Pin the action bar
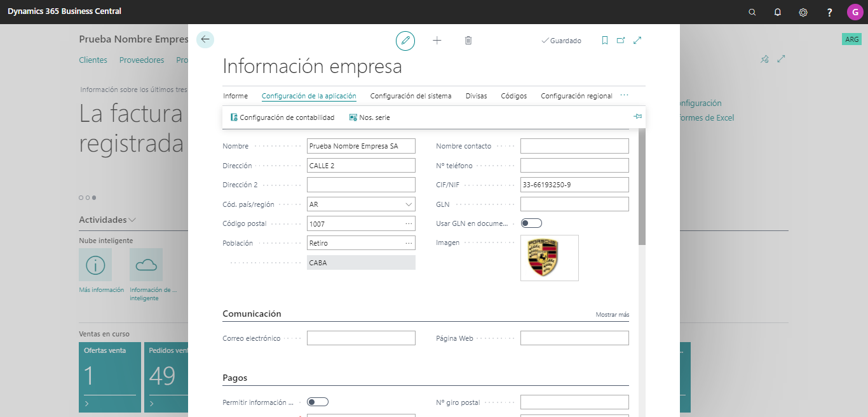868x417 pixels. (637, 117)
